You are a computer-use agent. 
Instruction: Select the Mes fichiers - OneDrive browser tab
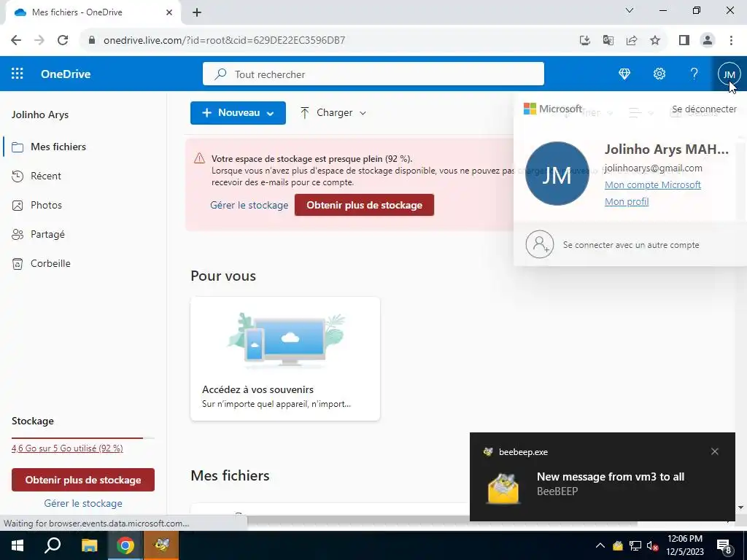coord(93,12)
